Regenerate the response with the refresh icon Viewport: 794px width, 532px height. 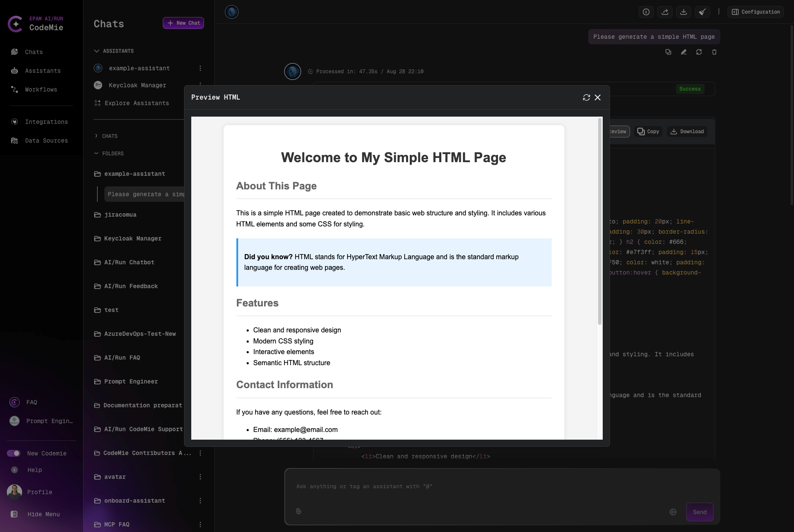tap(699, 52)
